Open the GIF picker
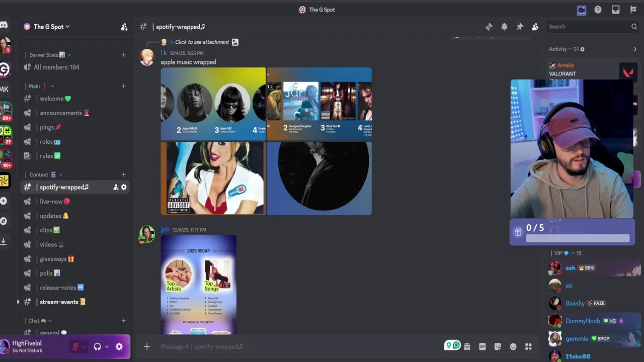644x362 pixels. tap(482, 346)
